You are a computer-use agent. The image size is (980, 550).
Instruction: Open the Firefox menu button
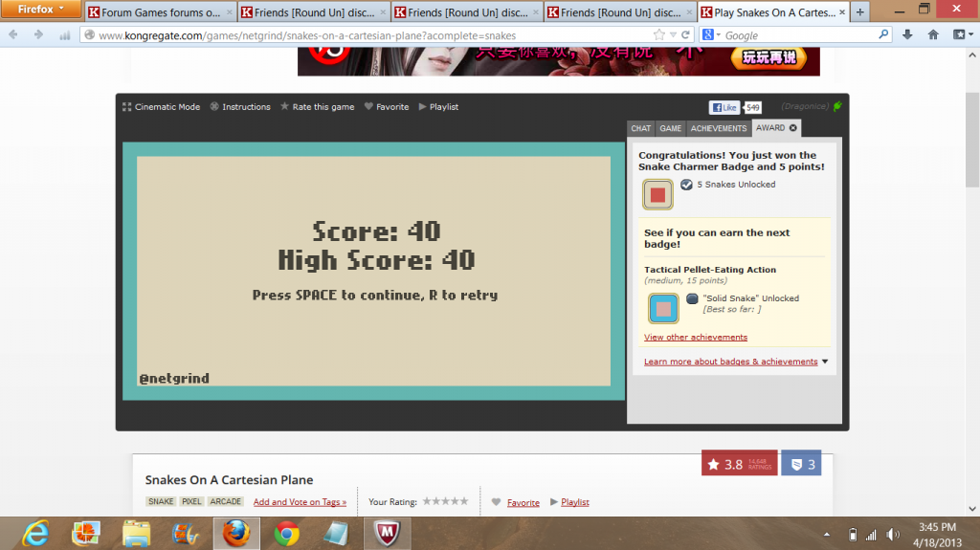[x=40, y=10]
